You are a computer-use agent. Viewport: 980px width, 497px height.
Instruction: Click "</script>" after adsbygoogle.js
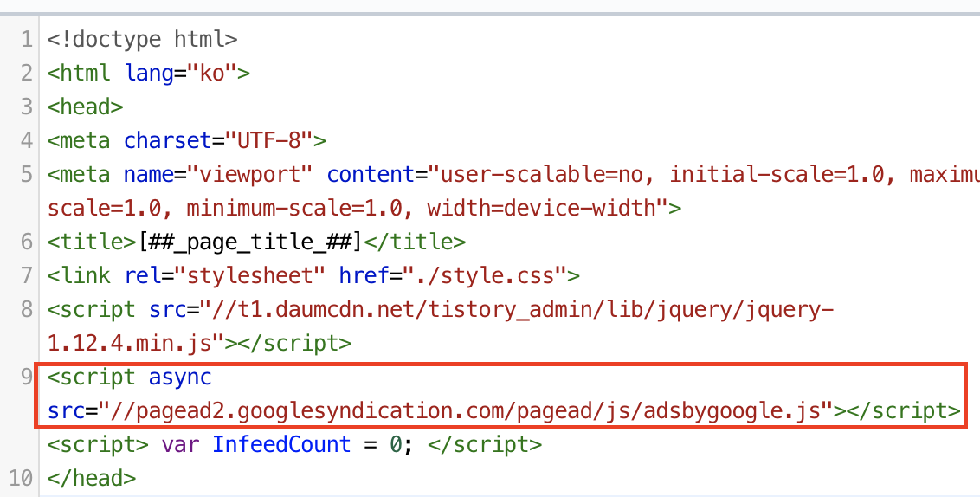point(902,410)
